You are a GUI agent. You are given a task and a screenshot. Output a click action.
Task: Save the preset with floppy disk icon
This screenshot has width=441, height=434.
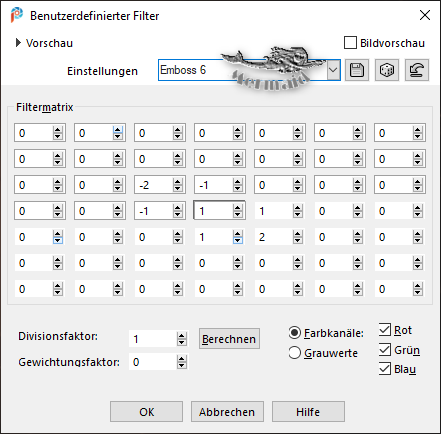(357, 70)
